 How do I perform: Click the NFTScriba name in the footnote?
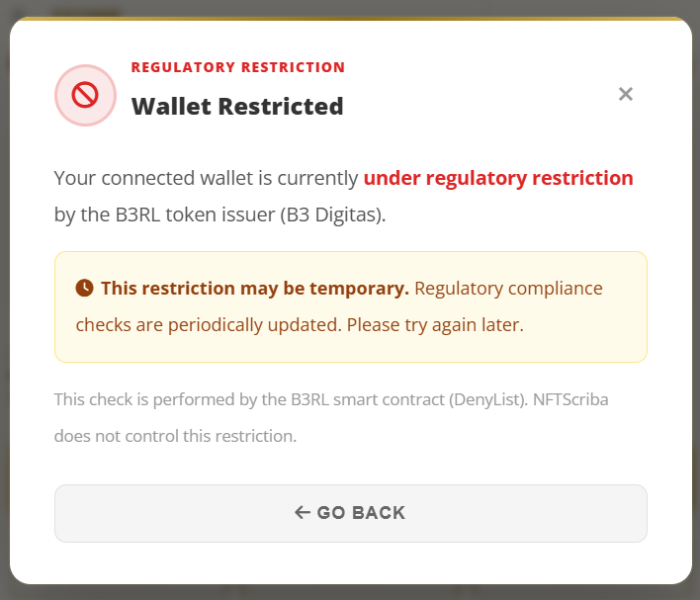pos(570,399)
